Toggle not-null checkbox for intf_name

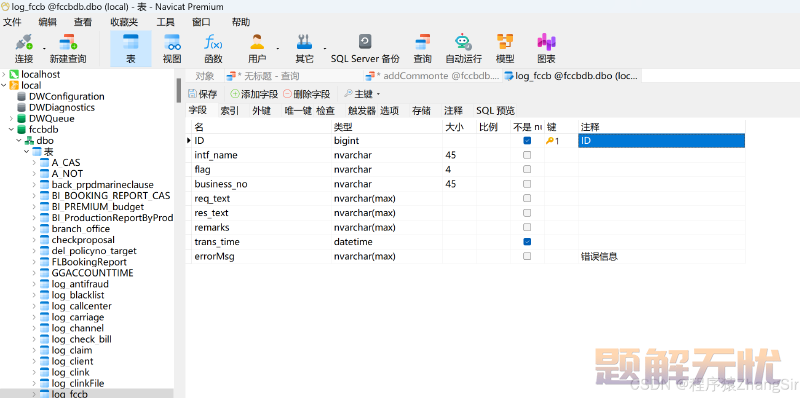coord(527,155)
